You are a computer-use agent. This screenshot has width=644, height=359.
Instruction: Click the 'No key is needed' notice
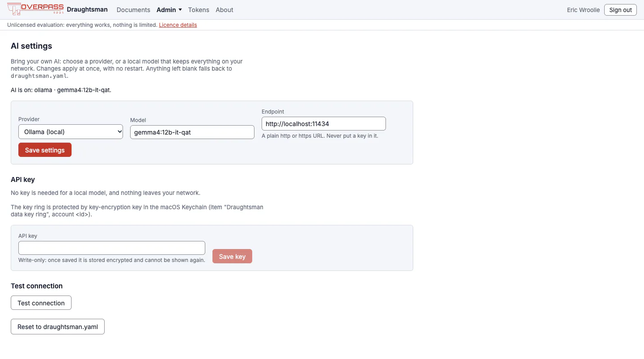click(x=106, y=193)
